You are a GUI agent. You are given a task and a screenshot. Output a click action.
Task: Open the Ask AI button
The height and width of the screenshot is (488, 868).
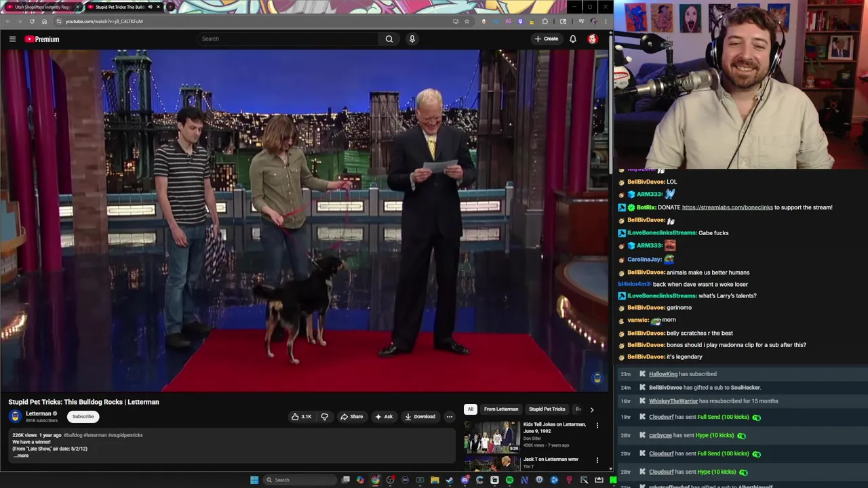384,416
